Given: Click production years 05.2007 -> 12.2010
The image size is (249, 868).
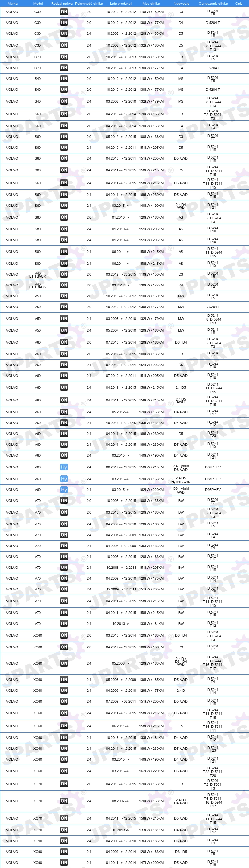Looking at the screenshot, I should [x=121, y=330].
